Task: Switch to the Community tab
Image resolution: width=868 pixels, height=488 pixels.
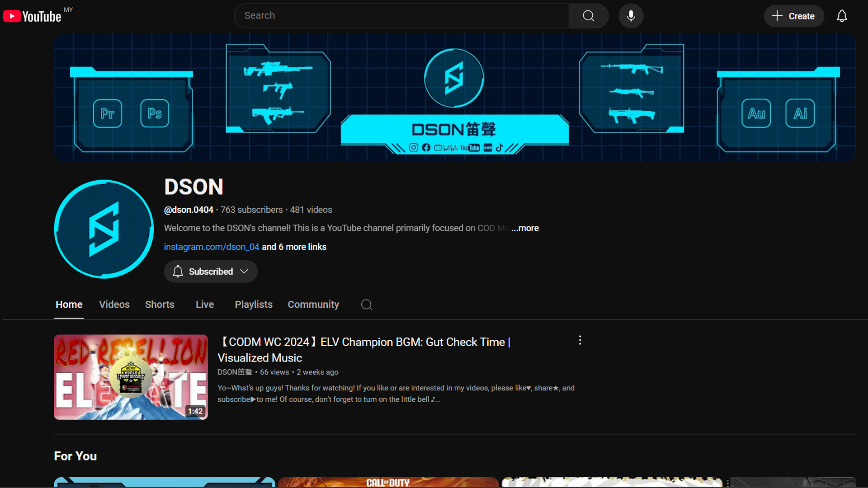Action: pos(313,305)
